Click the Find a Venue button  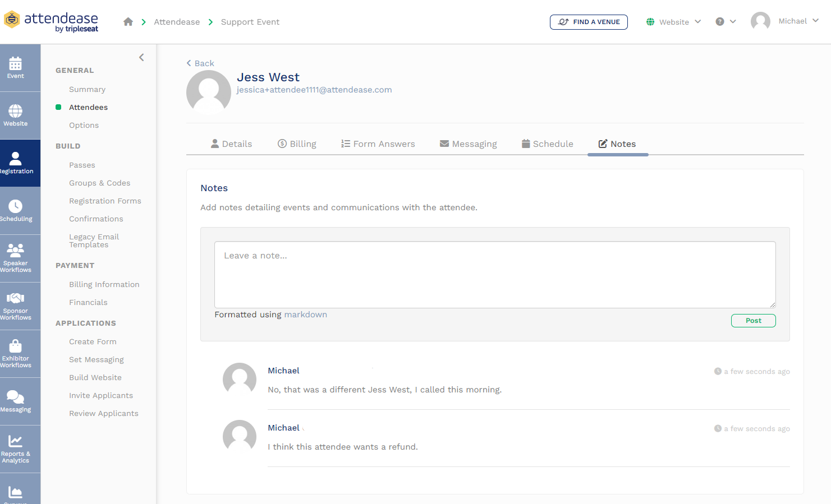[x=589, y=22]
